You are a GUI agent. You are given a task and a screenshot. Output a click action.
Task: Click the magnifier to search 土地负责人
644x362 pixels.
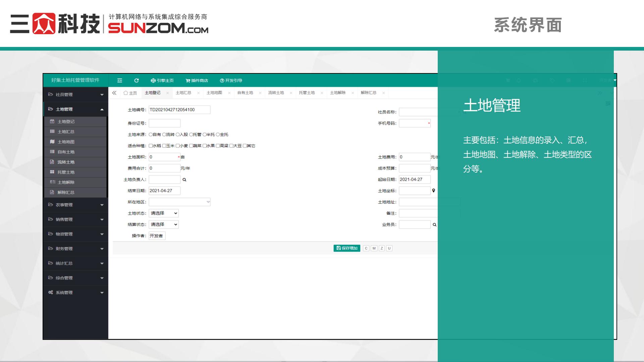click(x=184, y=179)
